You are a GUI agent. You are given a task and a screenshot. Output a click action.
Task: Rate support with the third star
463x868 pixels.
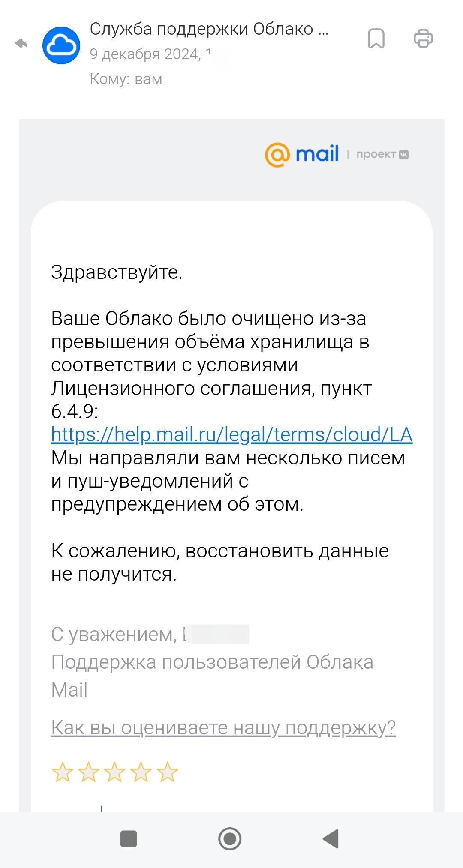click(x=115, y=772)
